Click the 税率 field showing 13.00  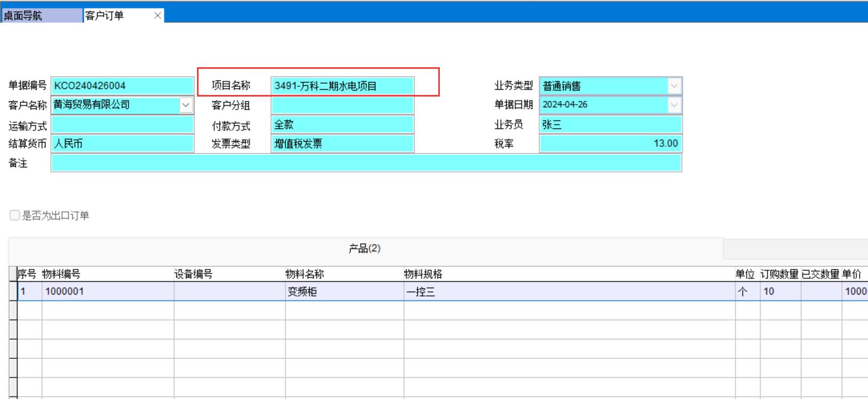tap(610, 143)
